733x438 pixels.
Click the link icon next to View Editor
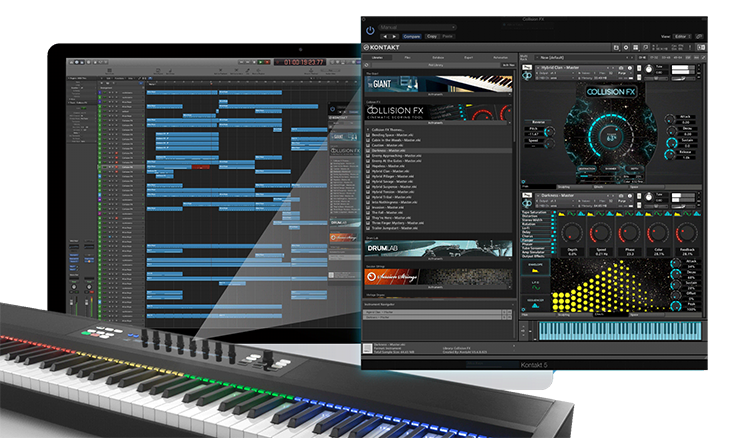pos(699,36)
